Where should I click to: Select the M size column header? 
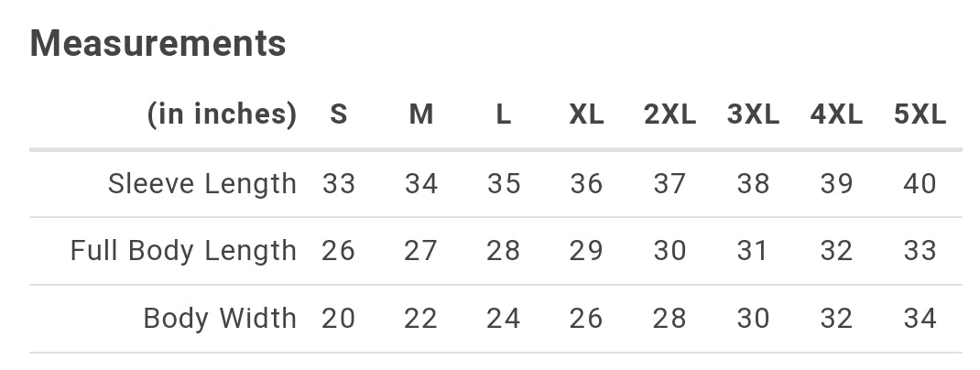coord(421,114)
